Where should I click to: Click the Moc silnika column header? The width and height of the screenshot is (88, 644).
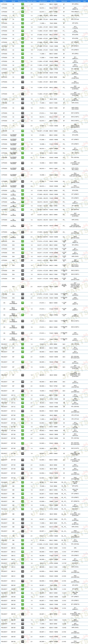(x=53, y=1)
